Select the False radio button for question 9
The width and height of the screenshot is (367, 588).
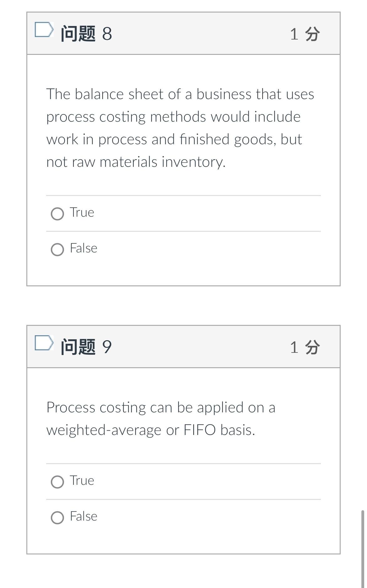57,517
